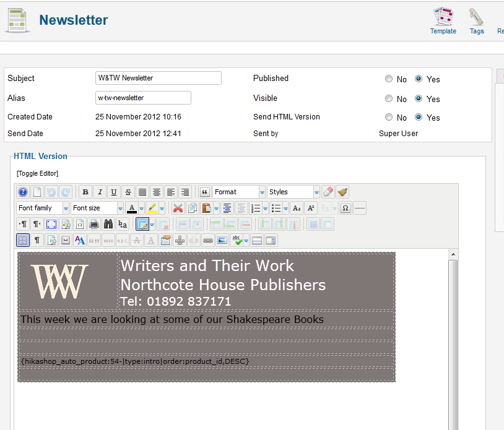Image resolution: width=504 pixels, height=430 pixels.
Task: Apply Underline formatting
Action: tap(114, 192)
